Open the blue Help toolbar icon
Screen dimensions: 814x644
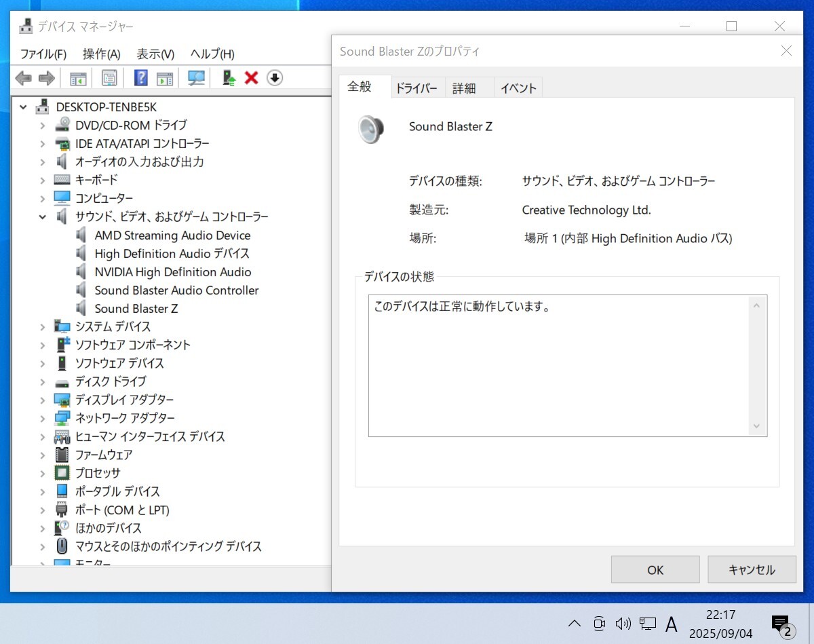coord(141,78)
